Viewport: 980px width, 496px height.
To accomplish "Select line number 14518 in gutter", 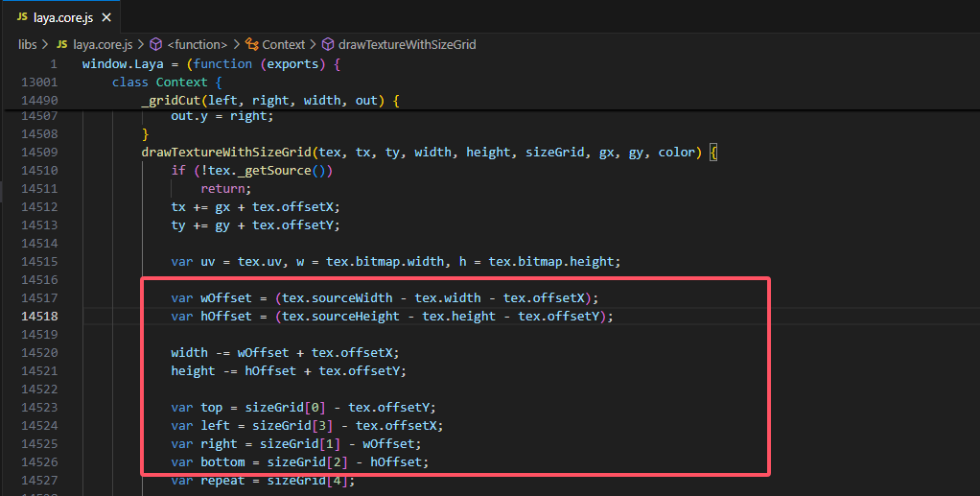I will (x=39, y=316).
